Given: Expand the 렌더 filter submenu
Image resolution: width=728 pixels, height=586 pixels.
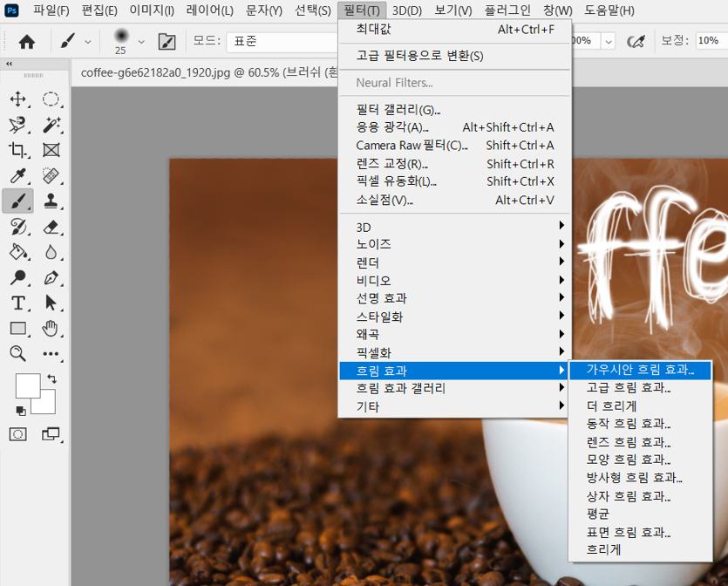Looking at the screenshot, I should [455, 262].
